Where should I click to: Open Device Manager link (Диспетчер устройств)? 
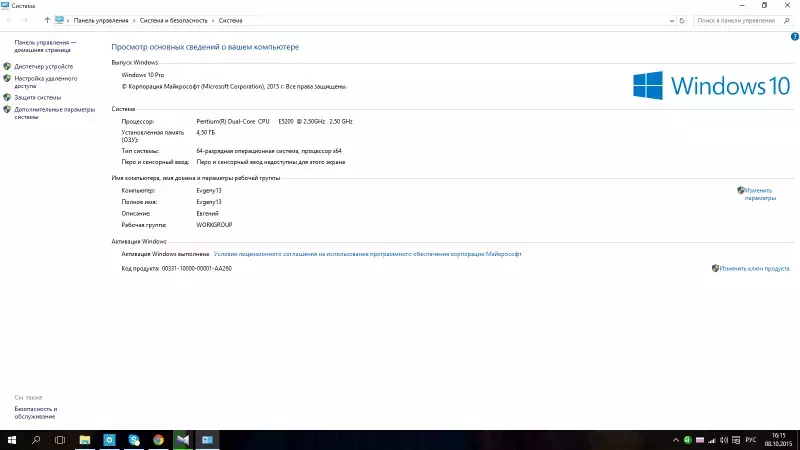pos(43,66)
